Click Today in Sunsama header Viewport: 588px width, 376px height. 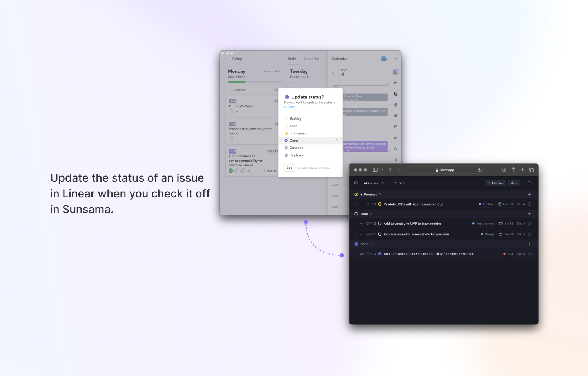click(237, 59)
